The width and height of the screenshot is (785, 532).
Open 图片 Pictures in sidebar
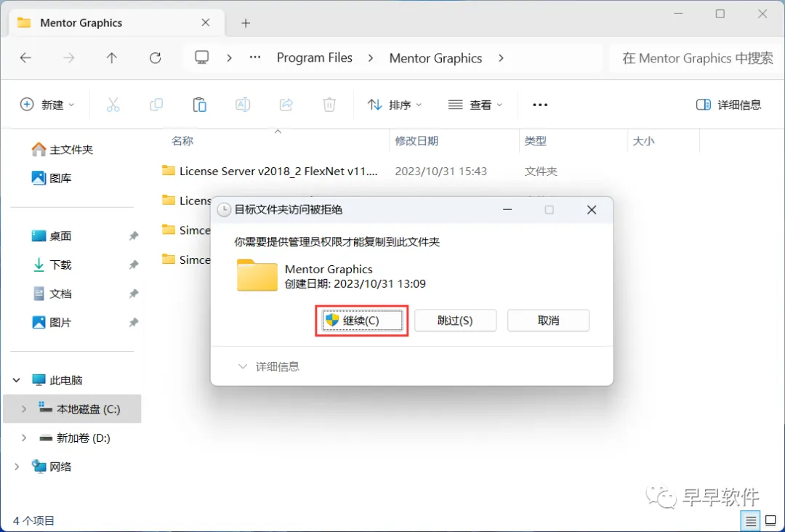coord(52,322)
